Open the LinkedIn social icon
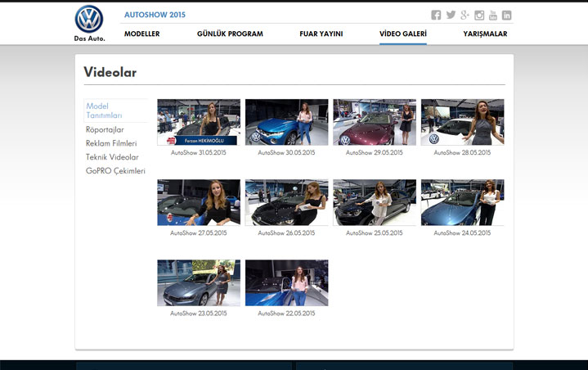 [506, 15]
